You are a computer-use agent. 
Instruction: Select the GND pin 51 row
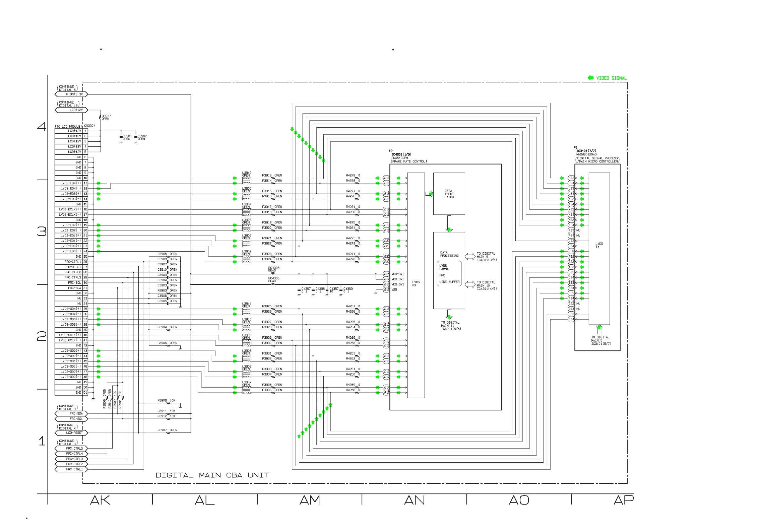point(71,392)
